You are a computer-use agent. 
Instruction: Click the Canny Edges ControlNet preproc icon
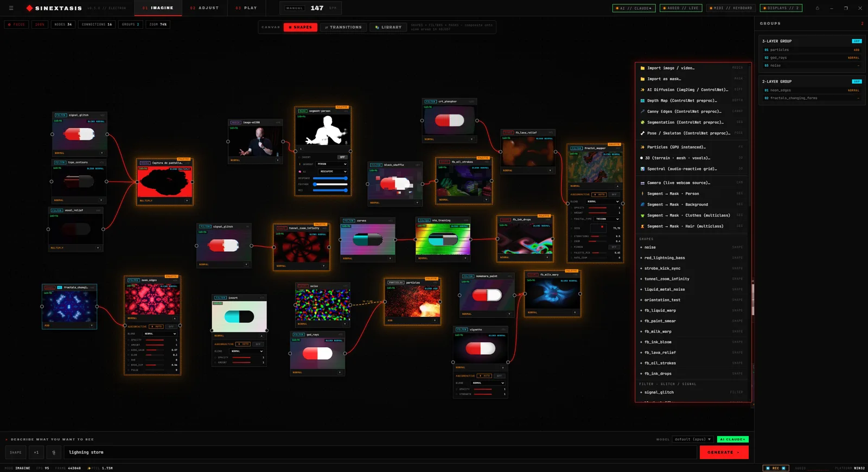click(x=642, y=112)
